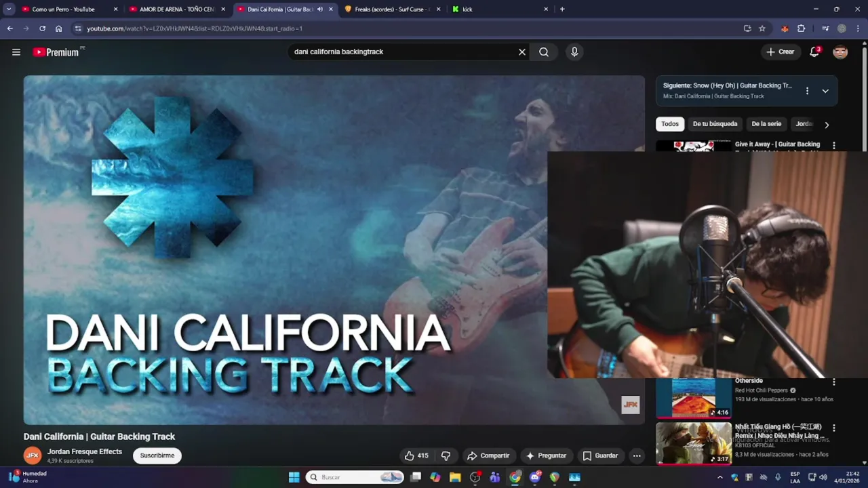Open the Chrome profile avatar
The height and width of the screenshot is (488, 868).
[x=842, y=28]
